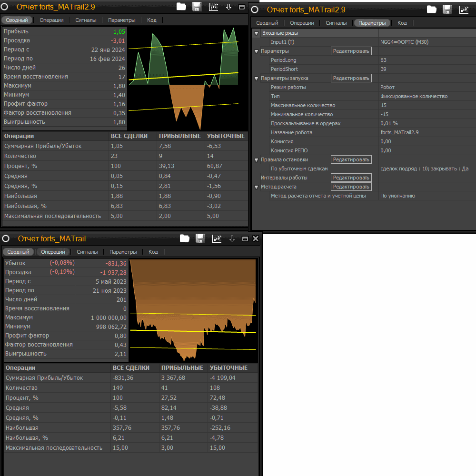
Task: Collapse the Входные ряды section
Action: 257,33
